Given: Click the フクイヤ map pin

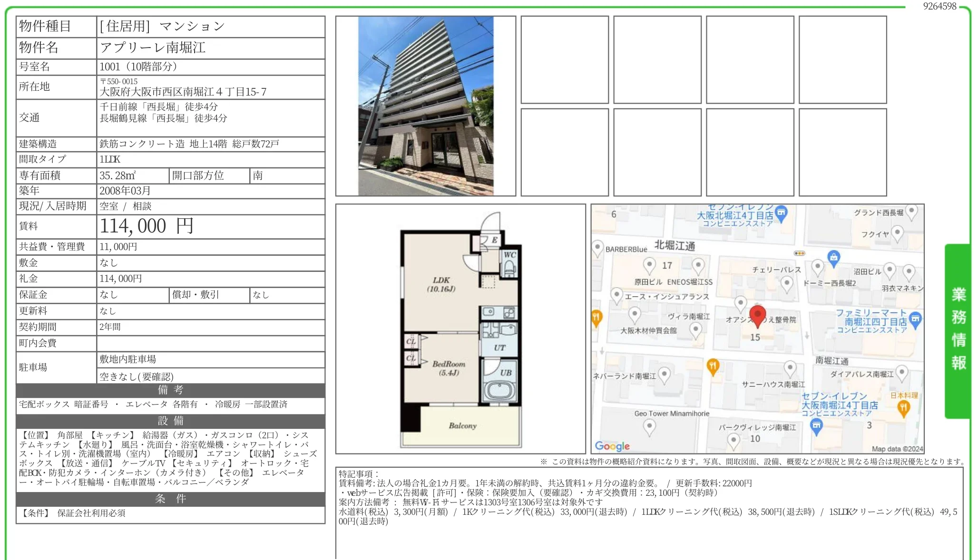Looking at the screenshot, I should coord(897,233).
